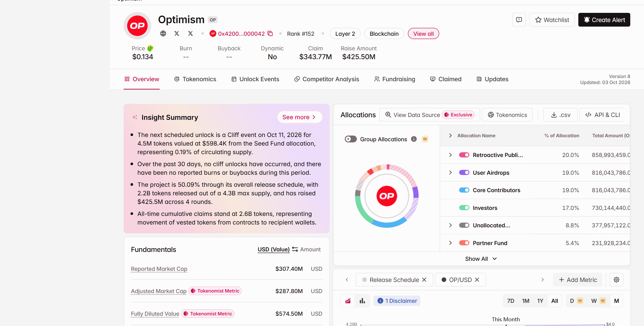Expand the Partner Fund row
Image resolution: width=644 pixels, height=326 pixels.
click(x=451, y=243)
